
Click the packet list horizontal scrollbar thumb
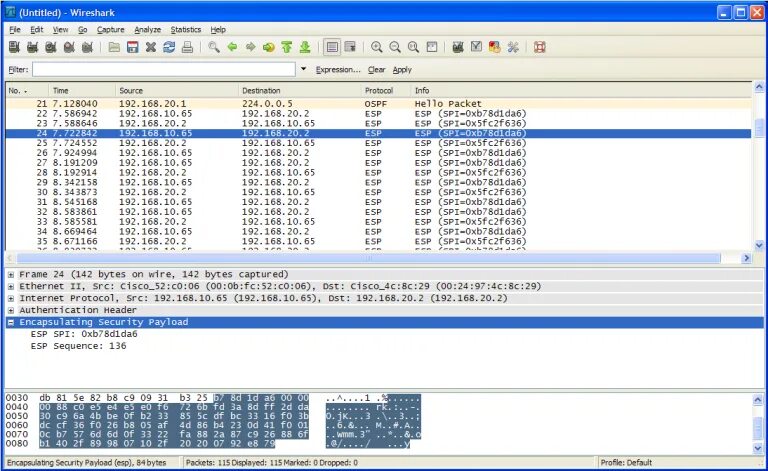coord(368,258)
